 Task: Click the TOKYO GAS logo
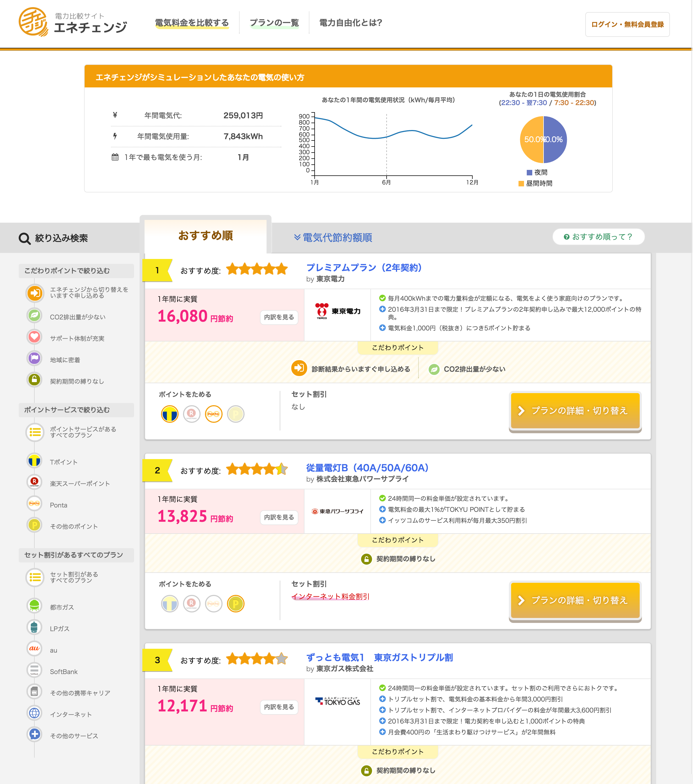point(338,702)
